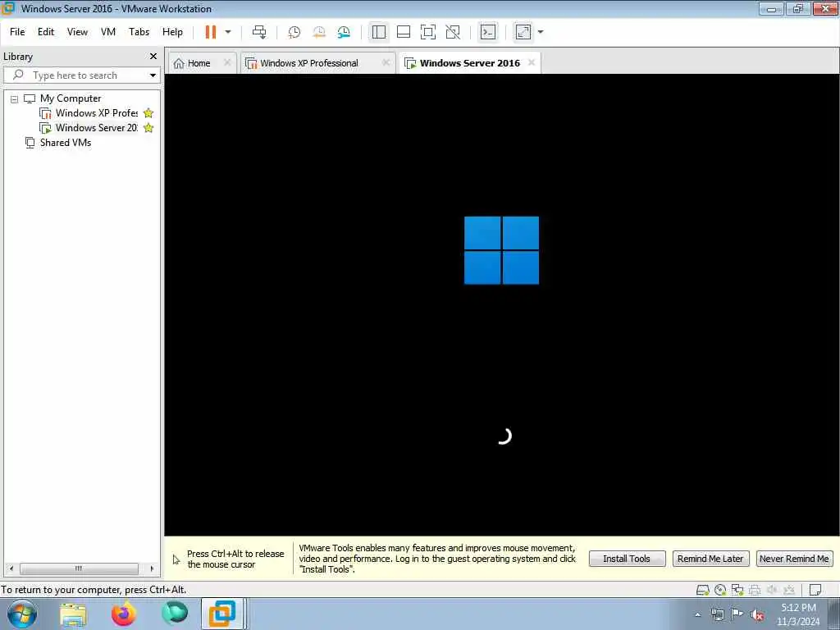The height and width of the screenshot is (630, 840).
Task: Select My Computer in the library
Action: [71, 98]
